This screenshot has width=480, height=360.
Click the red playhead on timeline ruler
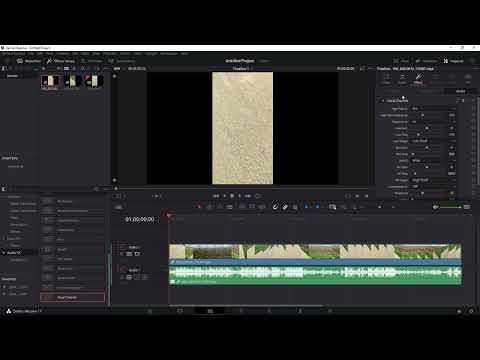click(169, 216)
